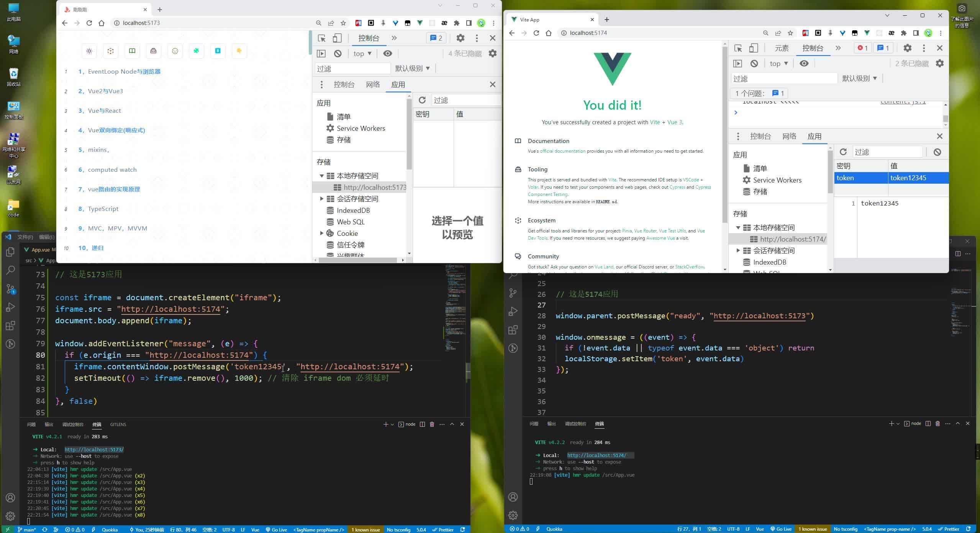Select the 应用 tab in left devtools panel

tap(398, 84)
